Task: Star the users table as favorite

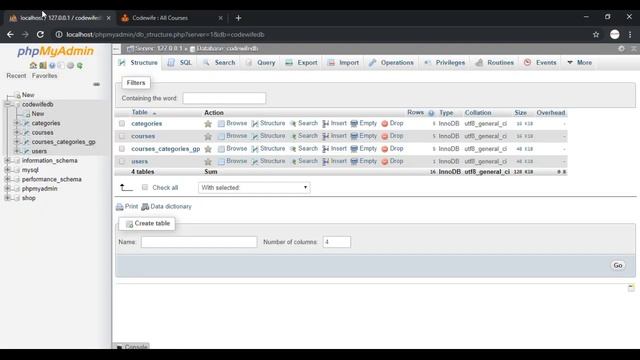Action: click(x=208, y=162)
